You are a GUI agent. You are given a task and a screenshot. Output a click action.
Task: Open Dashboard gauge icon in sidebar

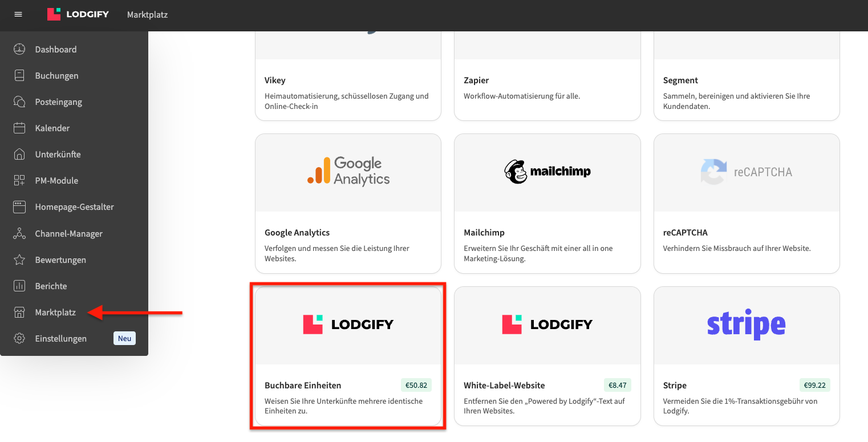pos(19,49)
